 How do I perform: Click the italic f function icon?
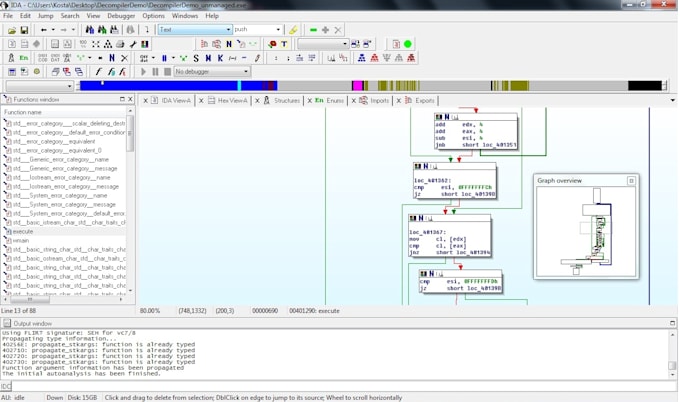coord(98,72)
